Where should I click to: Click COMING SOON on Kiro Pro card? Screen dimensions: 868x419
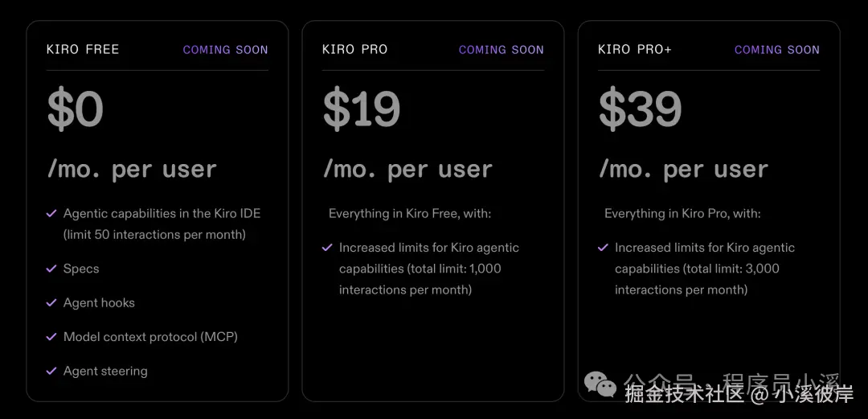tap(501, 50)
